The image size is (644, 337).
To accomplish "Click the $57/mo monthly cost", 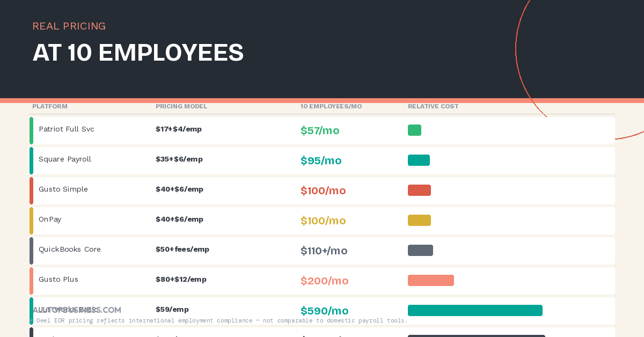I will click(x=320, y=130).
